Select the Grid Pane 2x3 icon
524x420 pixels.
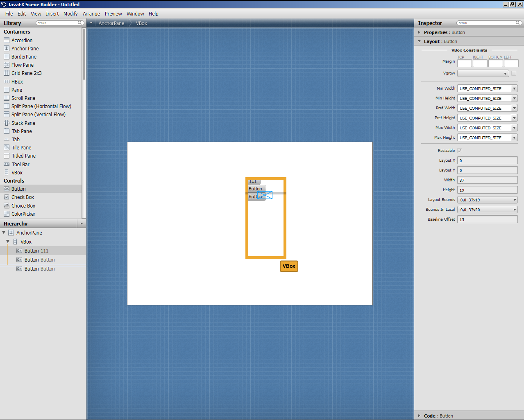[x=7, y=73]
